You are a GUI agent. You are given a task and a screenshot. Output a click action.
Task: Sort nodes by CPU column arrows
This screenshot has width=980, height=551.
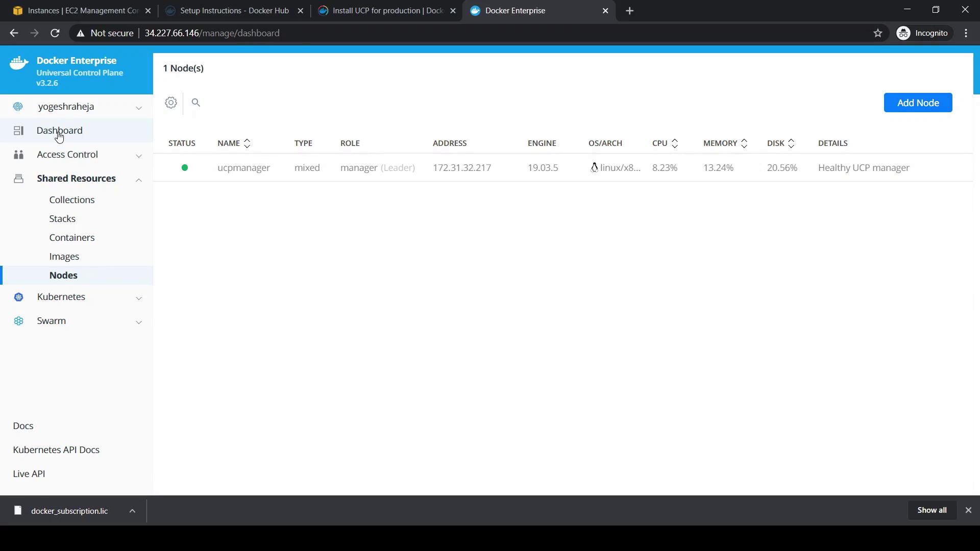(674, 143)
